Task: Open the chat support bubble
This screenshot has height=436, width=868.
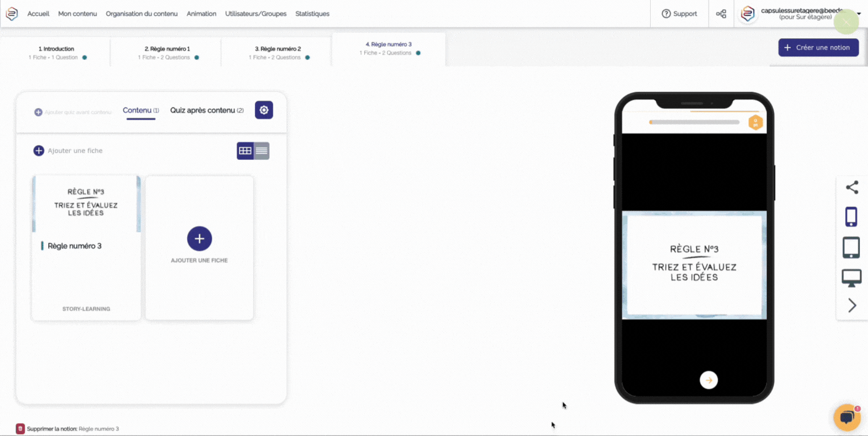Action: point(846,417)
